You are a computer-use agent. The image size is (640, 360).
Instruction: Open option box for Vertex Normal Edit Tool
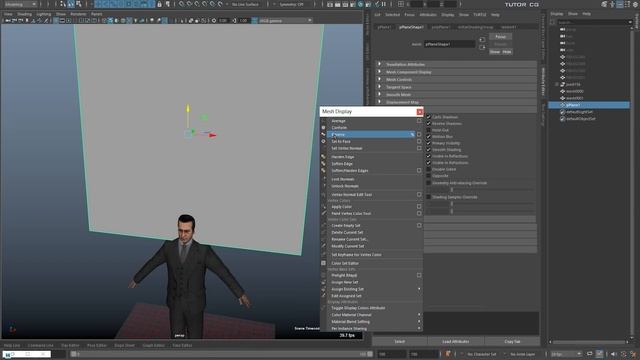tap(419, 195)
